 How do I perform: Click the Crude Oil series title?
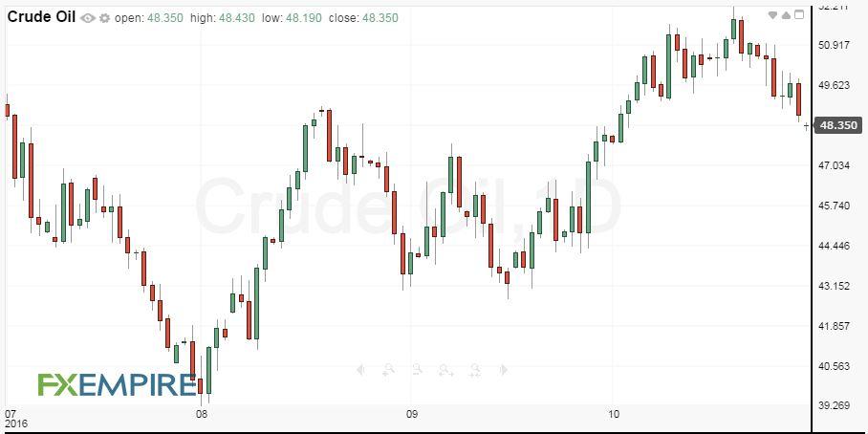tap(41, 17)
